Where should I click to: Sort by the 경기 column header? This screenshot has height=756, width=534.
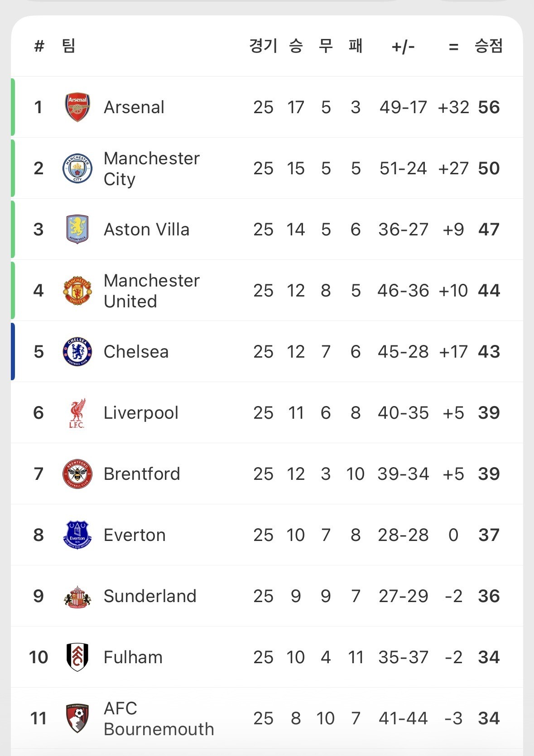[263, 46]
